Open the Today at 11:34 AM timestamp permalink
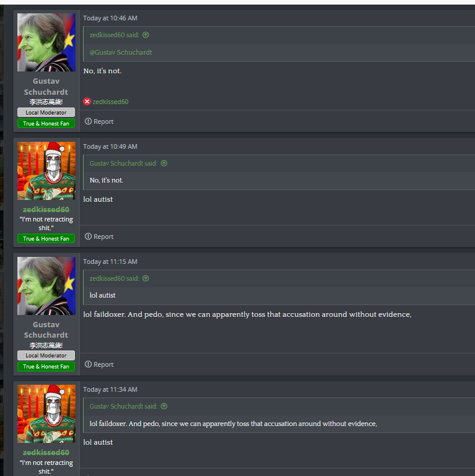 [x=110, y=389]
